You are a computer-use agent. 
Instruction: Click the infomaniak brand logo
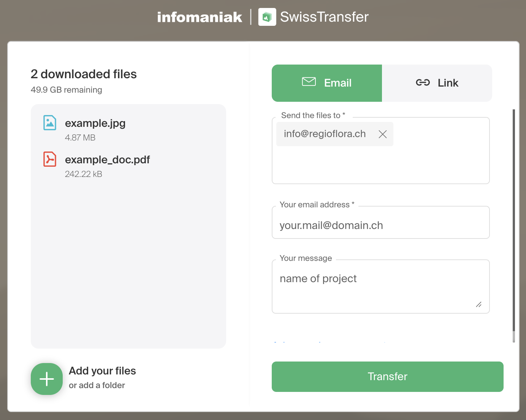(200, 17)
